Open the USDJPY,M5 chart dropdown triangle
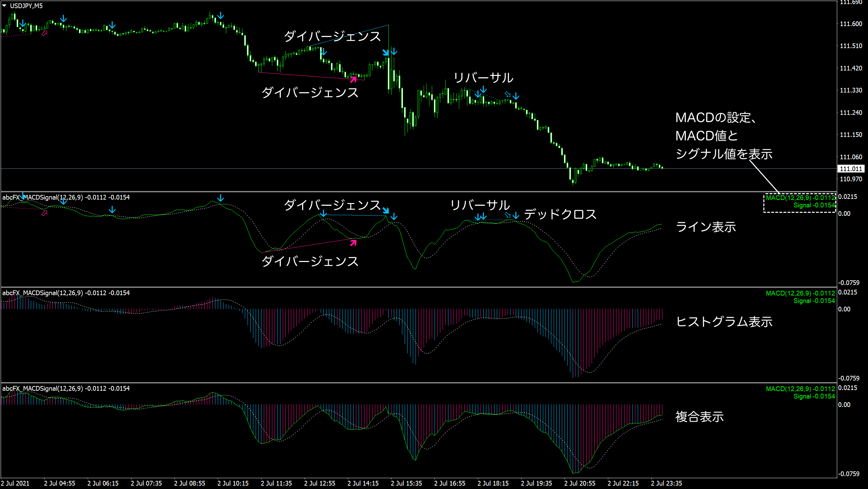This screenshot has width=868, height=489. 4,6
